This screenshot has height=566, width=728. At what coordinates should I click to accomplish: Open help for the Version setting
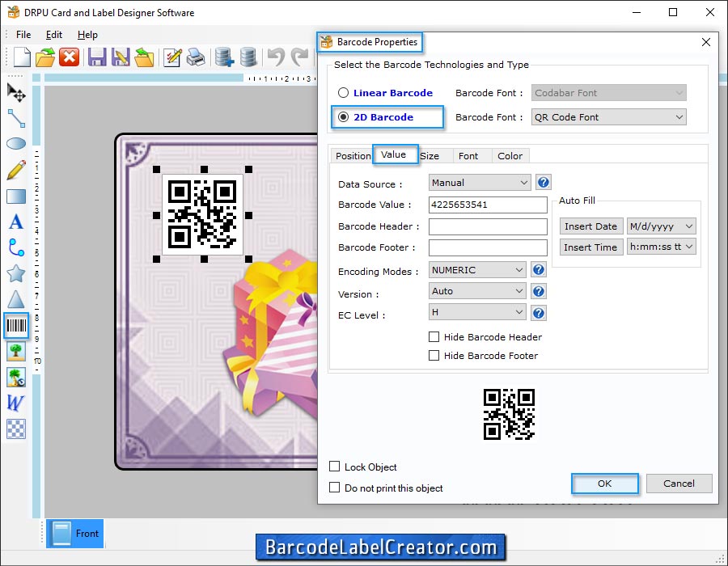coord(539,291)
